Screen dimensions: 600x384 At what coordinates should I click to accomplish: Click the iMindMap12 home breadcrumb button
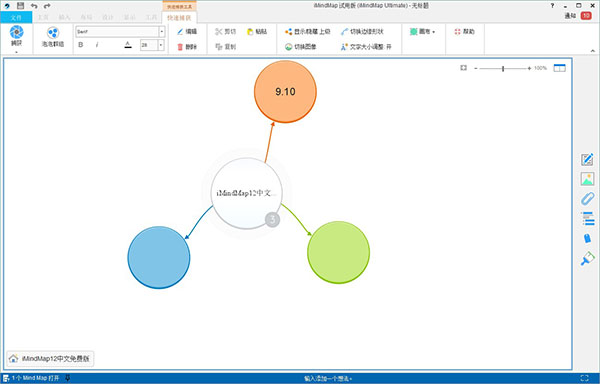click(x=50, y=358)
